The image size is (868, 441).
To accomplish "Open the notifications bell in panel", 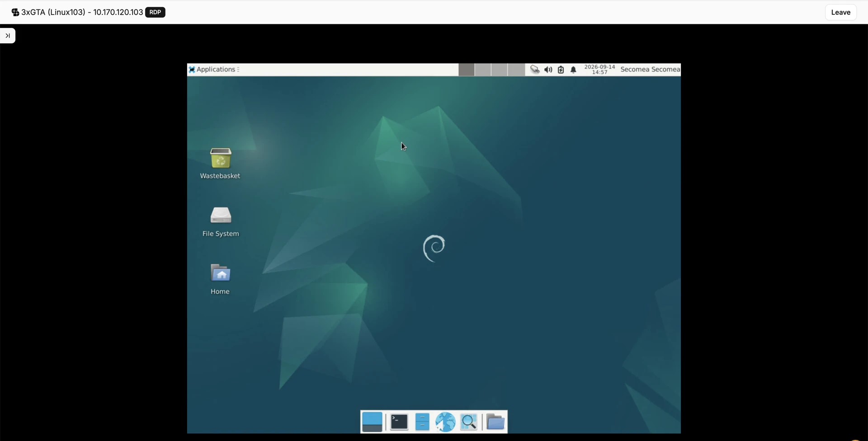I will point(573,70).
